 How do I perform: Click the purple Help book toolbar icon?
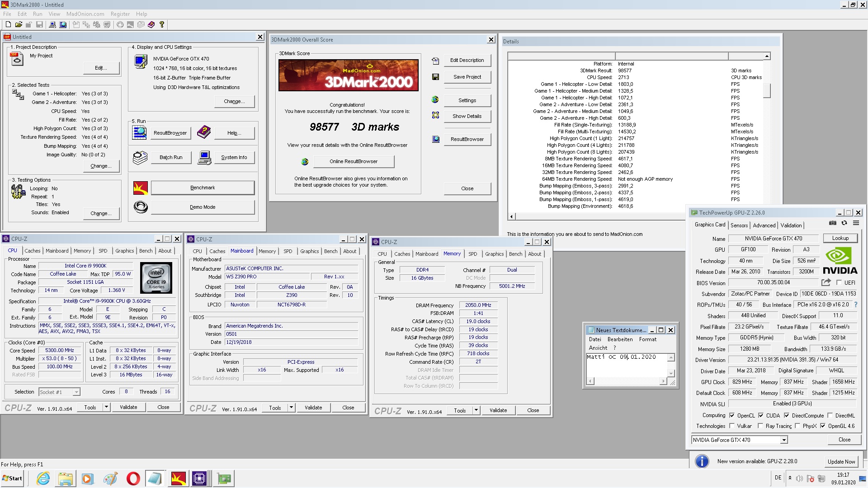[151, 24]
